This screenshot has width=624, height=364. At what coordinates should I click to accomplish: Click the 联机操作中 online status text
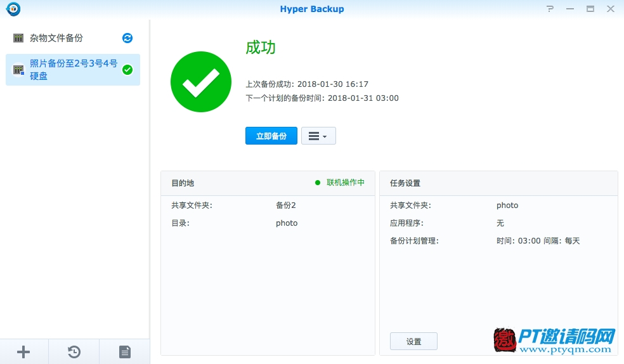click(x=346, y=183)
